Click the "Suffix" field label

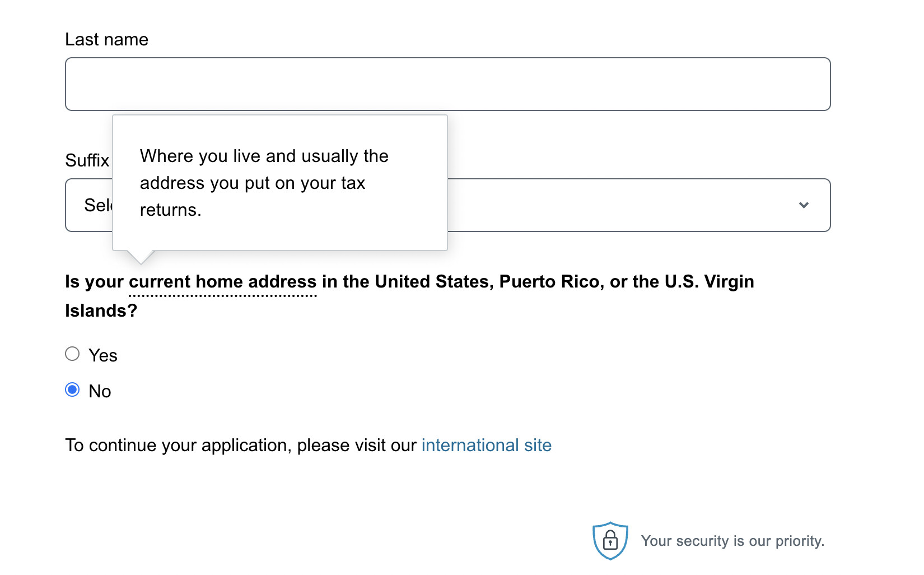tap(87, 160)
